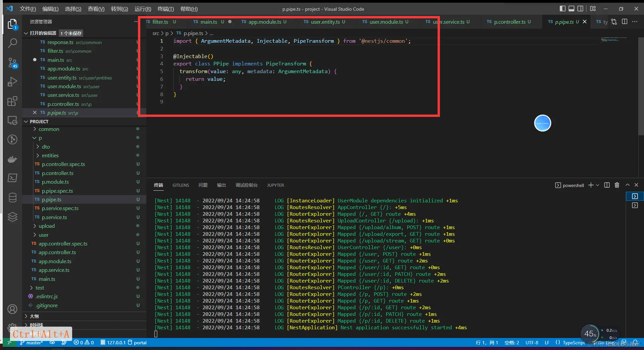Open Source Control view with 45 badge
This screenshot has width=644, height=350.
point(12,62)
